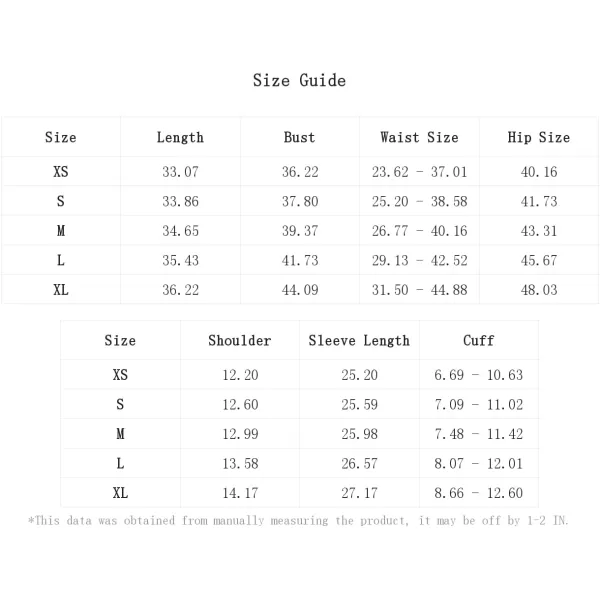This screenshot has height=600, width=600.
Task: Click the Sleeve Length column header
Action: pyautogui.click(x=359, y=341)
